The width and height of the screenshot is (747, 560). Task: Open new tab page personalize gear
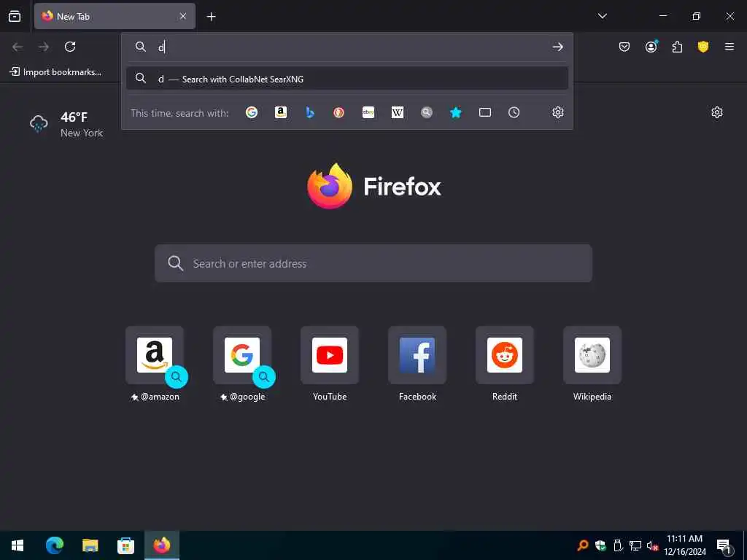(717, 112)
